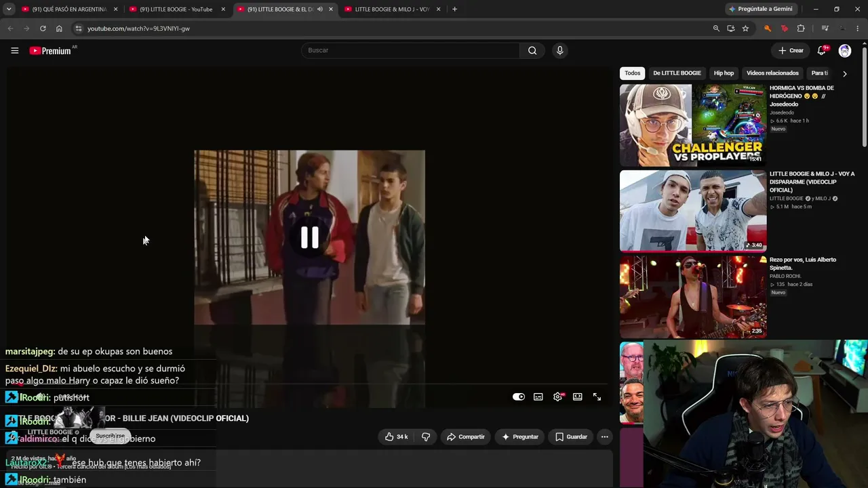868x488 pixels.
Task: Dislike the video
Action: click(x=426, y=437)
